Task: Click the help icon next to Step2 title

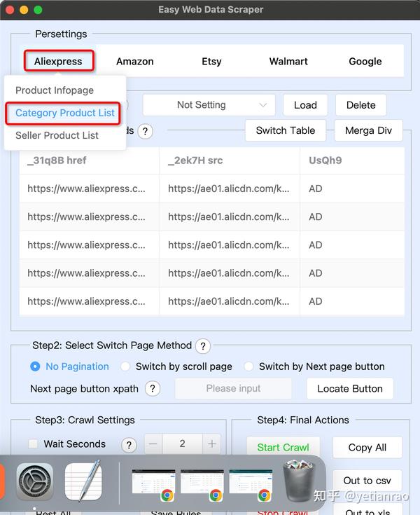Action: [x=203, y=346]
